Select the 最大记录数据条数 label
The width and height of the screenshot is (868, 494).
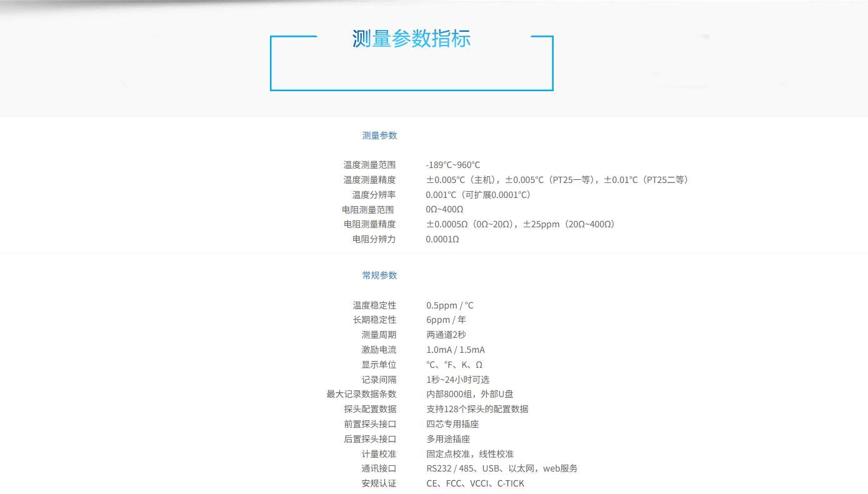pyautogui.click(x=361, y=394)
